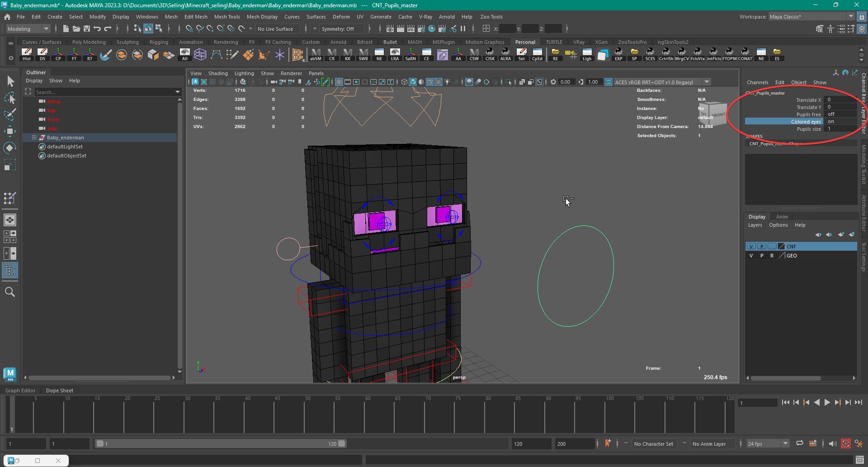The width and height of the screenshot is (868, 467).
Task: Click Go to start of playback range
Action: point(786,402)
